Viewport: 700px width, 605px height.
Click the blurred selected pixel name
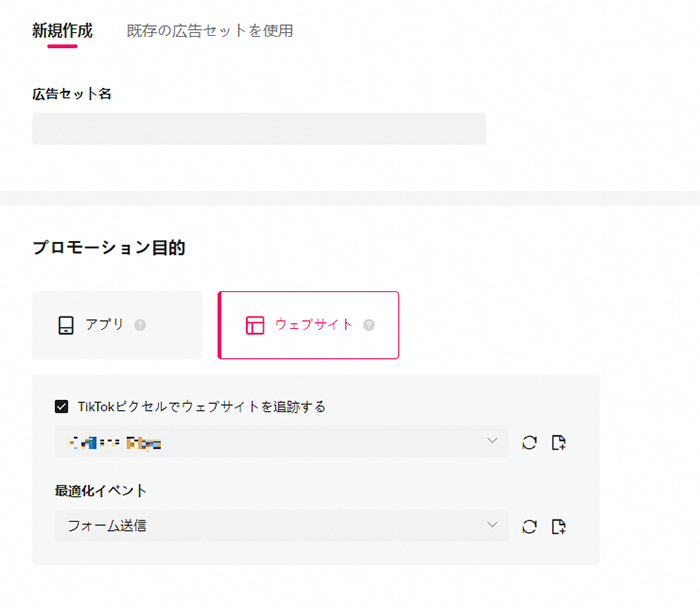[114, 442]
